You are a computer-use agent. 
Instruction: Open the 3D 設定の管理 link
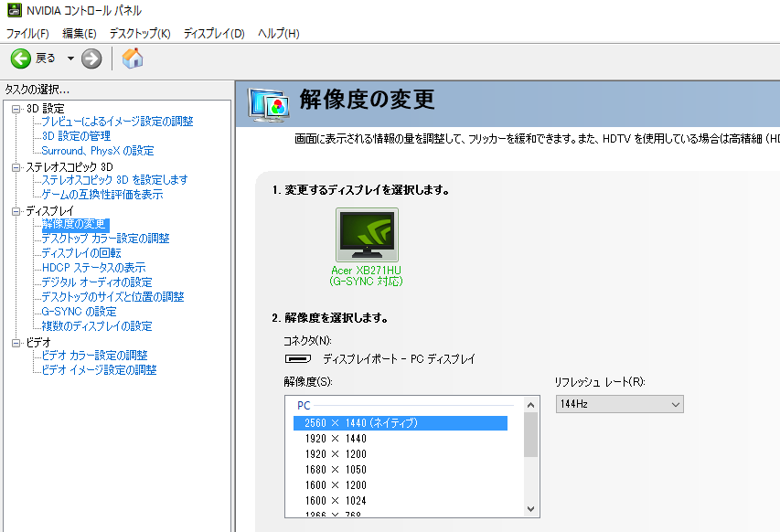(76, 135)
